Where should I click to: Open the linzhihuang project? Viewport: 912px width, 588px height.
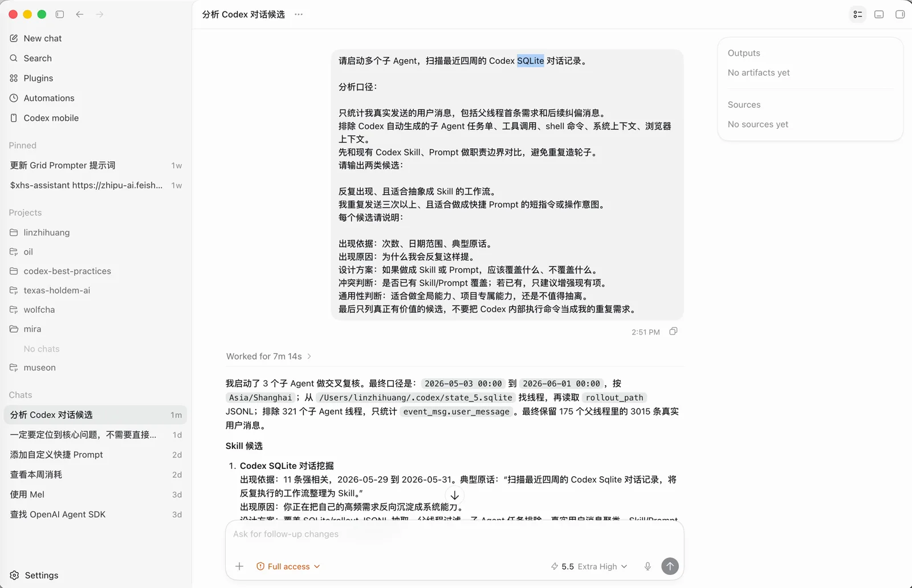(x=96, y=232)
